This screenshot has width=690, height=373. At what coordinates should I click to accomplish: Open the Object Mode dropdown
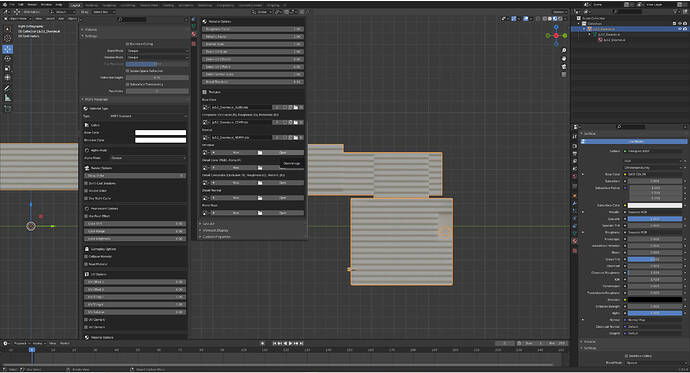pyautogui.click(x=18, y=19)
